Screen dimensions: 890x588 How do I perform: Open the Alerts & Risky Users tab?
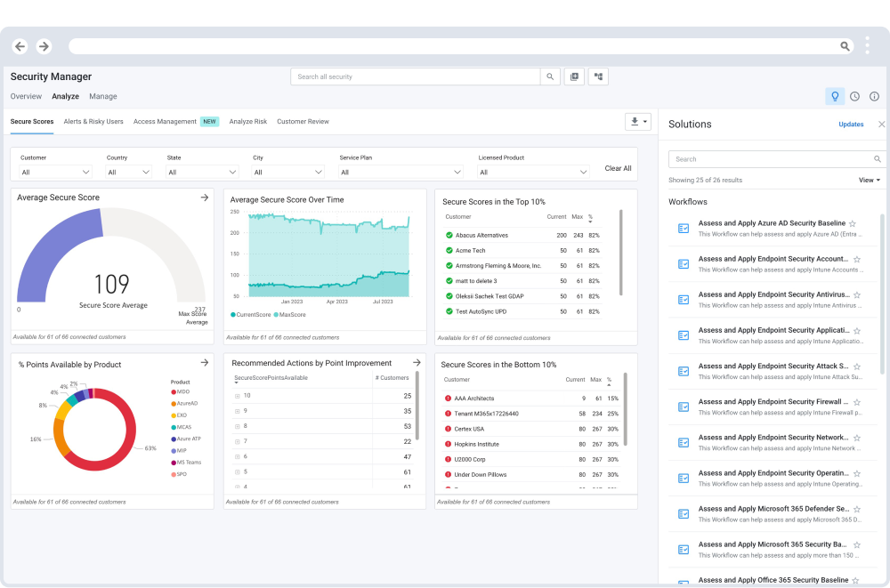(x=93, y=122)
